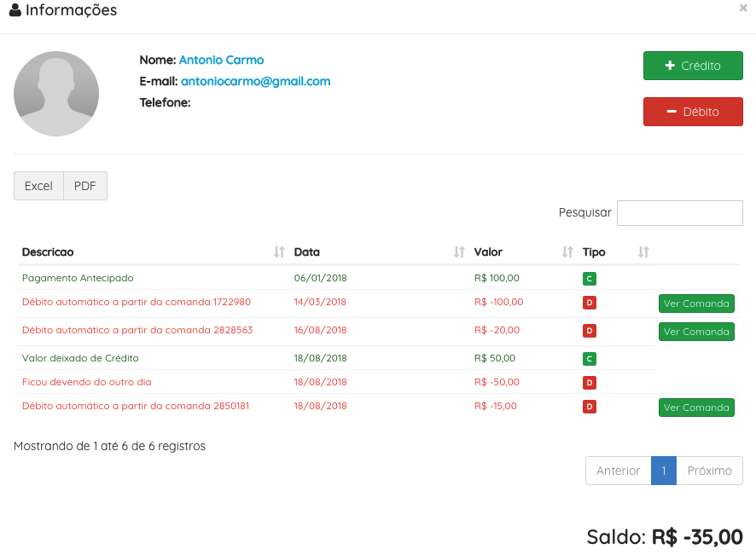Screen dimensions: 756x555
Task: Export table to Excel
Action: click(38, 186)
